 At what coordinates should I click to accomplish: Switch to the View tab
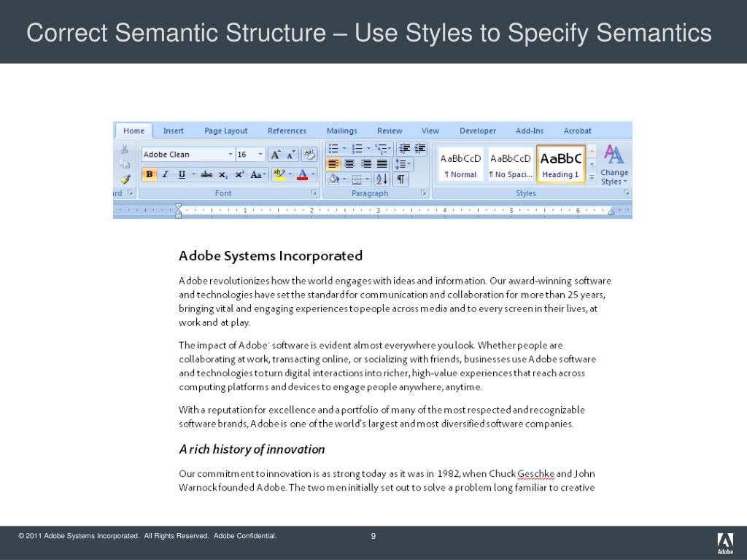point(430,131)
